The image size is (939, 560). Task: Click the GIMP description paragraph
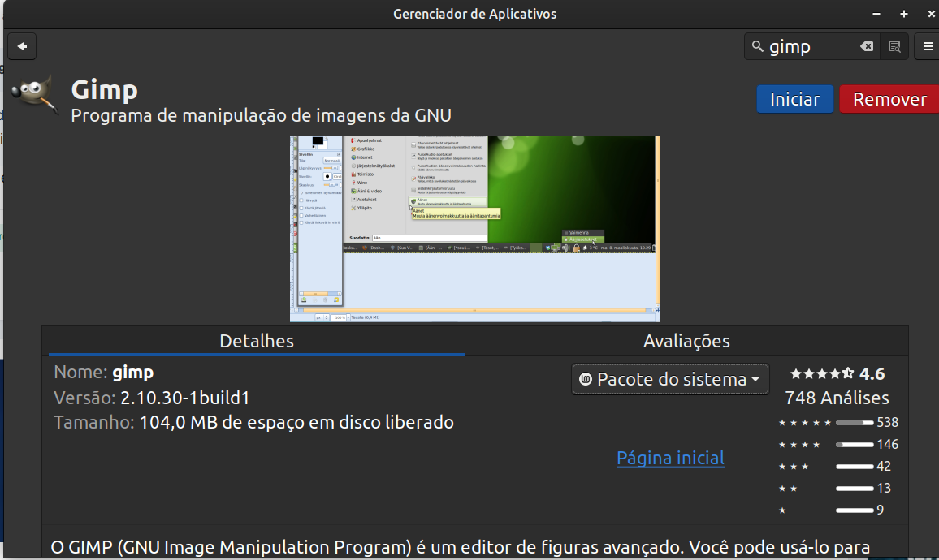460,547
